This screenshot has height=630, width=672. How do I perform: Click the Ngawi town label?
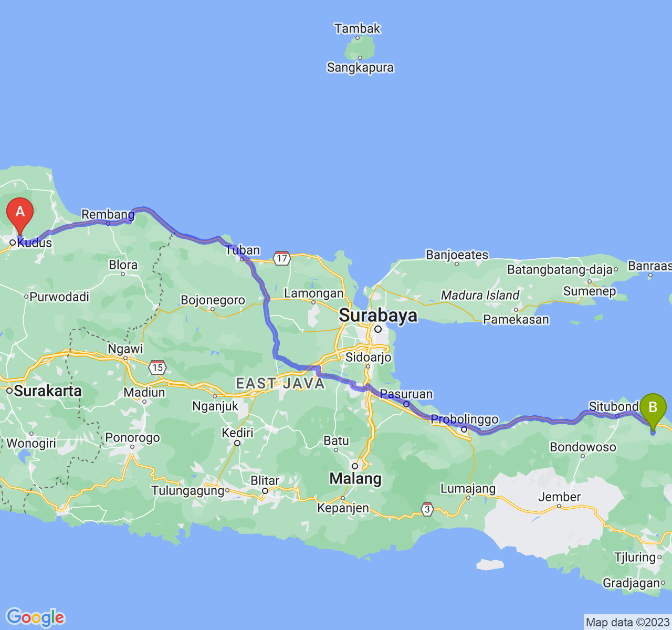pos(125,349)
